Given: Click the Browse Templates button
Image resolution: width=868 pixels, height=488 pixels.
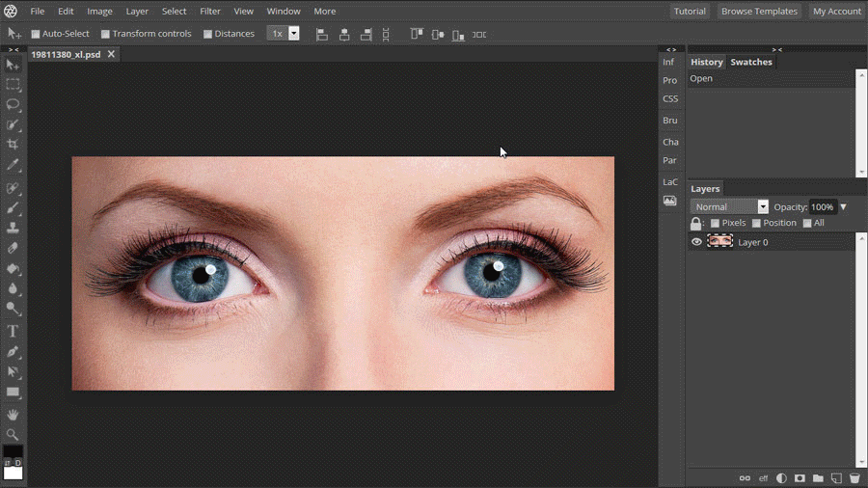Looking at the screenshot, I should pos(759,12).
